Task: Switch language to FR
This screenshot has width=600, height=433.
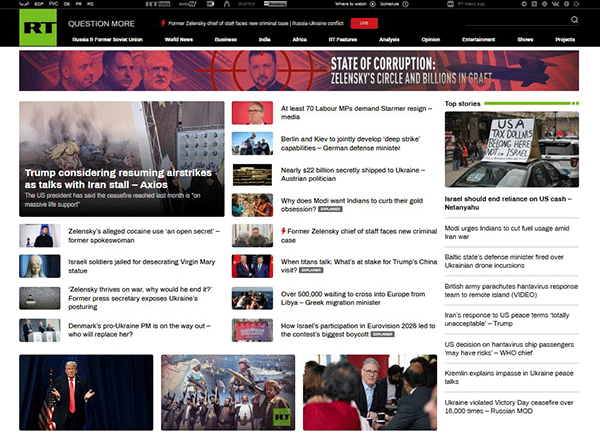Action: tap(78, 4)
